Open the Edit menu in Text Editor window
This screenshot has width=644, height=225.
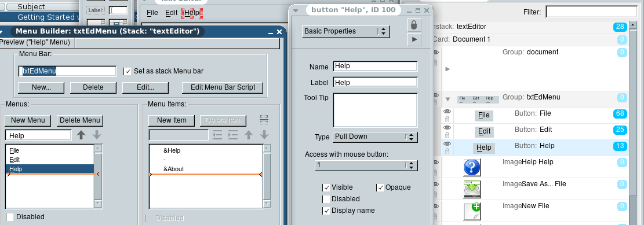click(x=171, y=13)
